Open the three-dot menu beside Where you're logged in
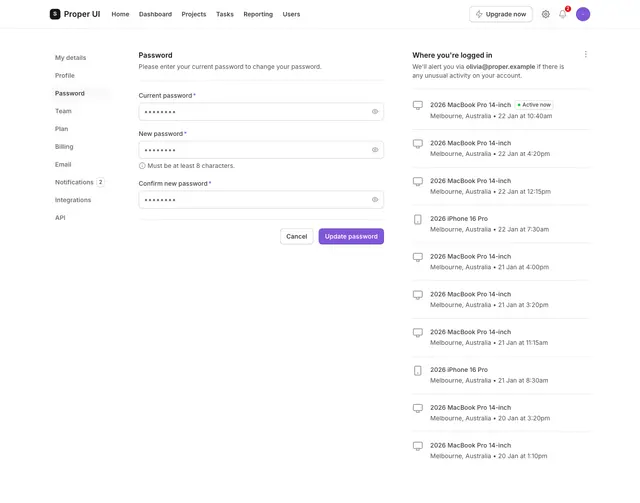640x503 pixels. pyautogui.click(x=585, y=54)
